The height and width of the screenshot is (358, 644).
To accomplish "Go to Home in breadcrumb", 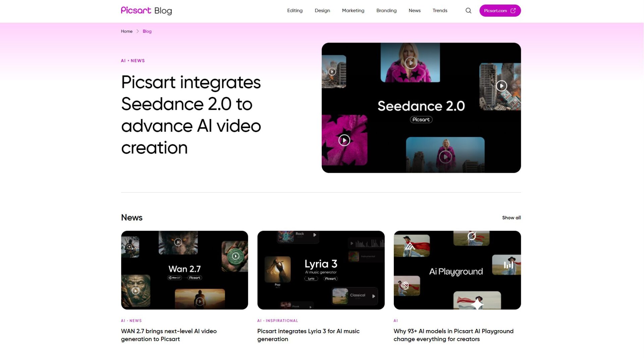I will click(126, 31).
